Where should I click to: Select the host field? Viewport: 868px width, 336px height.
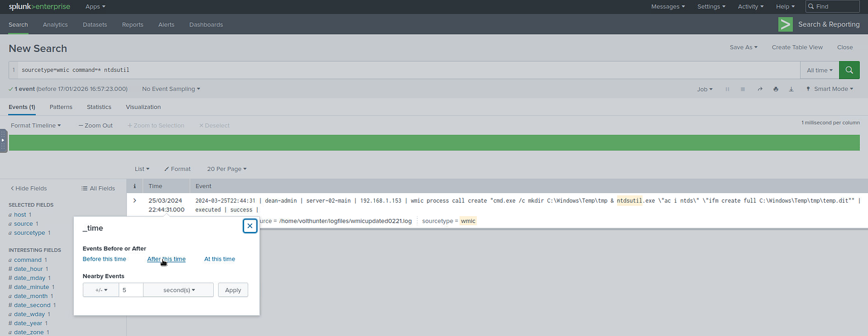point(20,215)
